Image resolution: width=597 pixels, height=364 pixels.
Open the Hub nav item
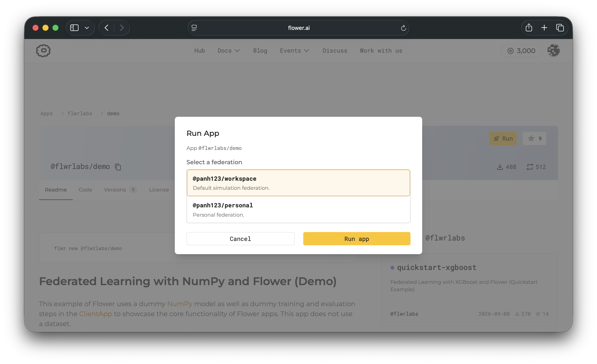coord(200,51)
